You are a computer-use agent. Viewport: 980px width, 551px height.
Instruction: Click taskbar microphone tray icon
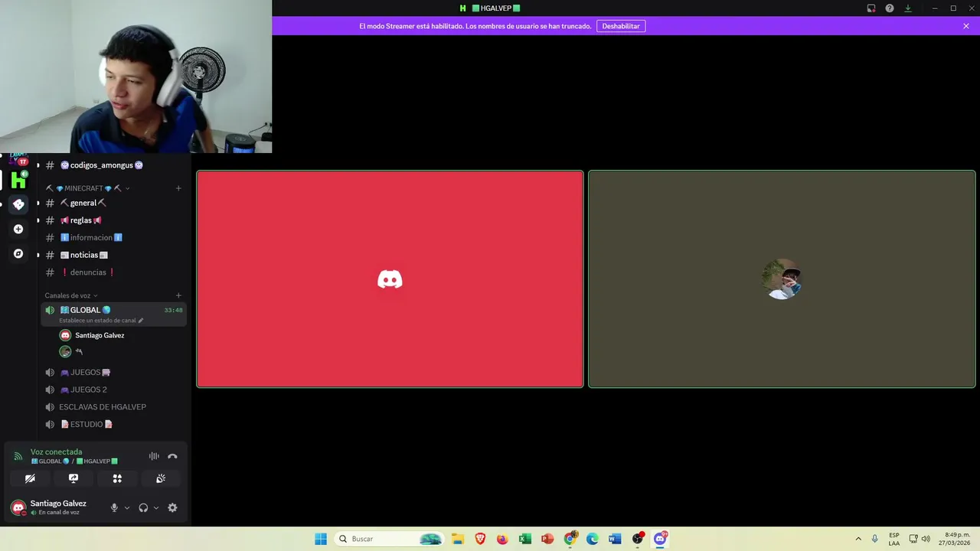pos(875,539)
